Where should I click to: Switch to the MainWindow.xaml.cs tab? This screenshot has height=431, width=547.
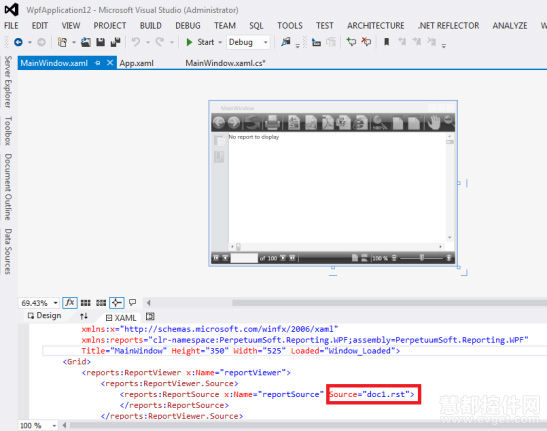(x=225, y=63)
